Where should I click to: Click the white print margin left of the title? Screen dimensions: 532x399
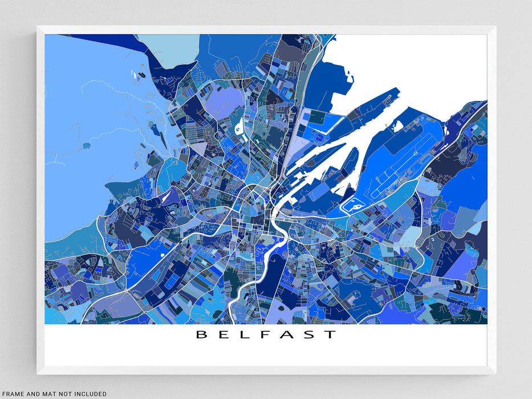(x=114, y=342)
